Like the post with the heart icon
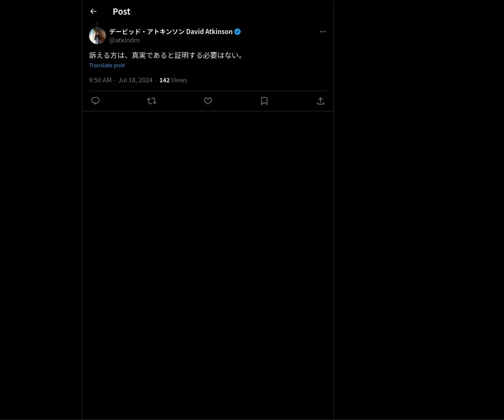The image size is (504, 420). click(208, 101)
